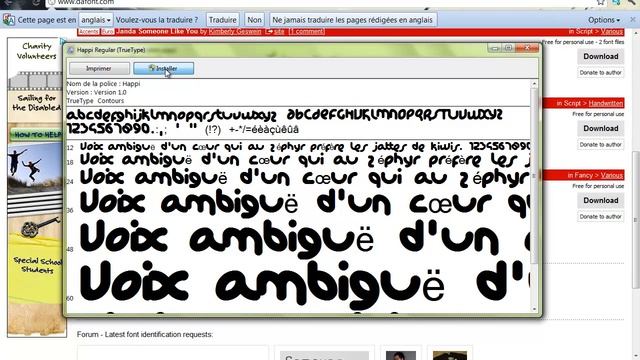Open the '1 comment' link

[307, 31]
